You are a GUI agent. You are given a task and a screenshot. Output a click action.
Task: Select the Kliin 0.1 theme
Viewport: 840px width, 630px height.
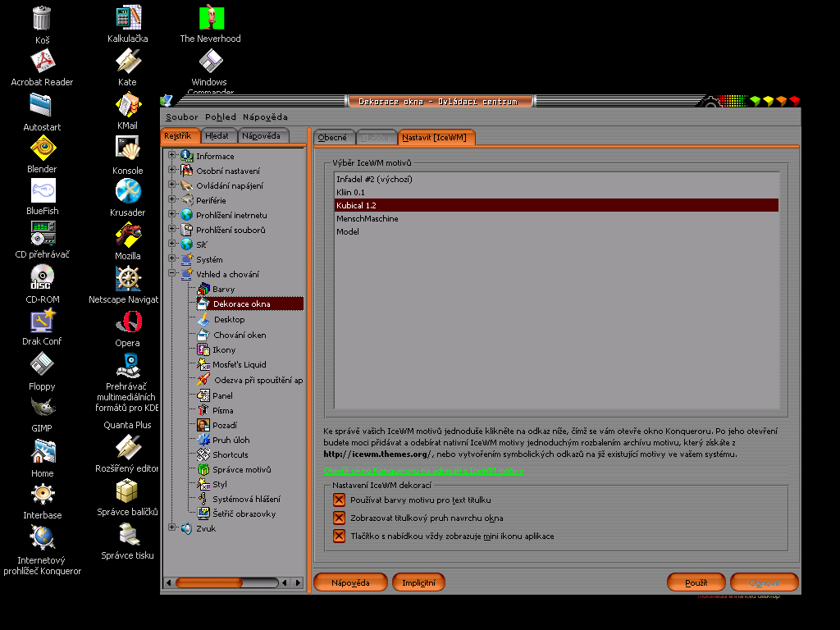556,192
